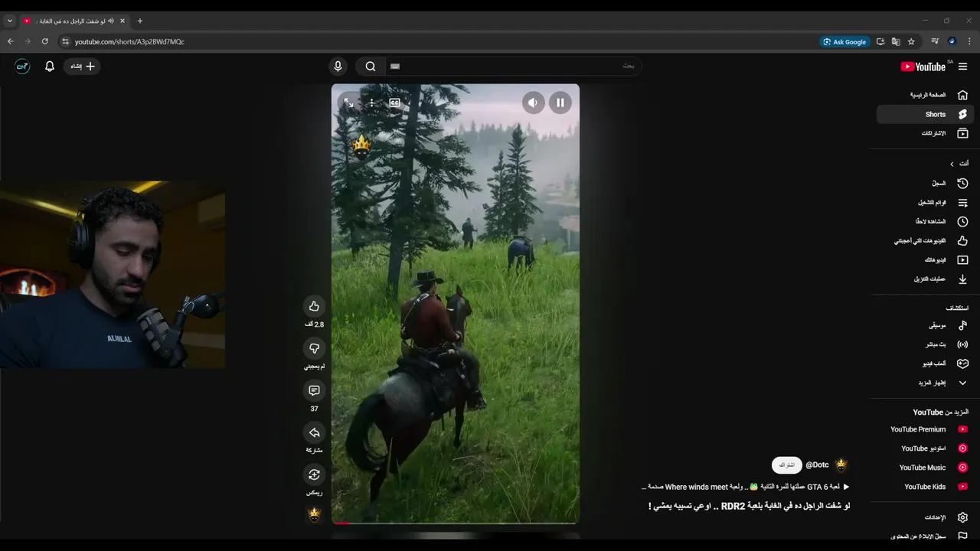View site information icon in address bar
Screen dimensions: 980x551
pyautogui.click(x=65, y=41)
